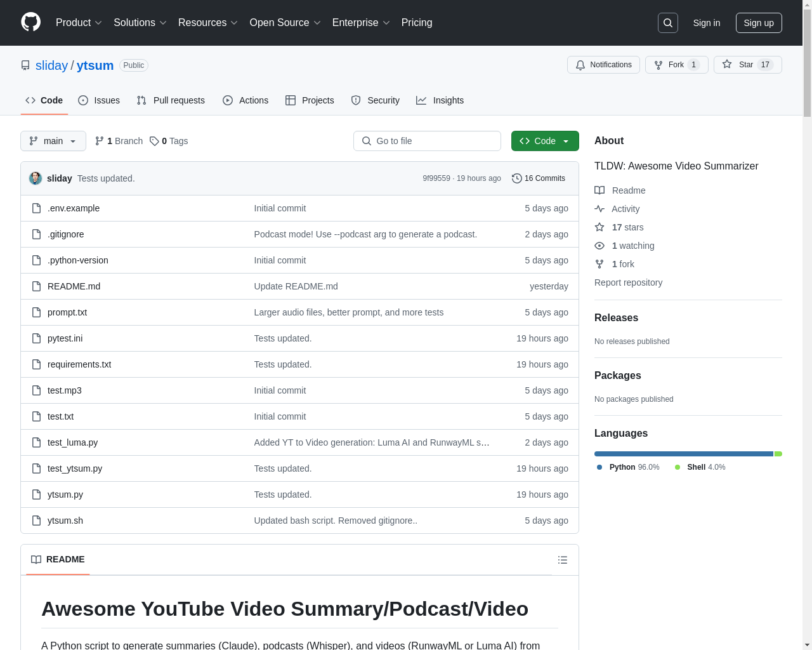Click the repository icon beside sliday

pyautogui.click(x=25, y=65)
